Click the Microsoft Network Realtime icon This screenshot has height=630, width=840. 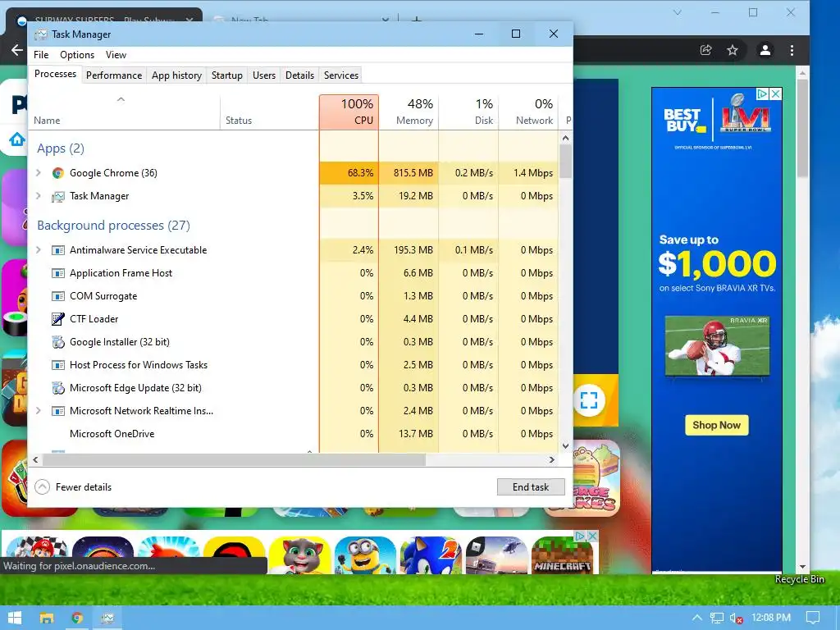(58, 412)
